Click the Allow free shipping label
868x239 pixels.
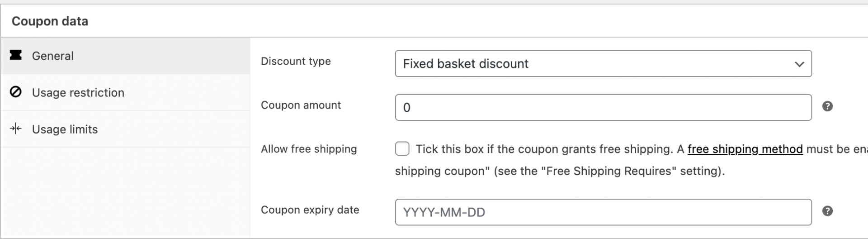coord(309,149)
